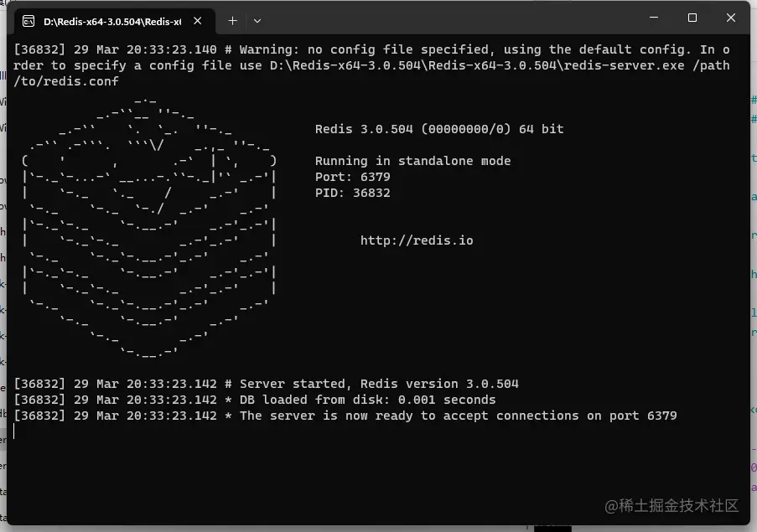The width and height of the screenshot is (757, 532).
Task: Open a new terminal tab with plus
Action: pyautogui.click(x=233, y=21)
